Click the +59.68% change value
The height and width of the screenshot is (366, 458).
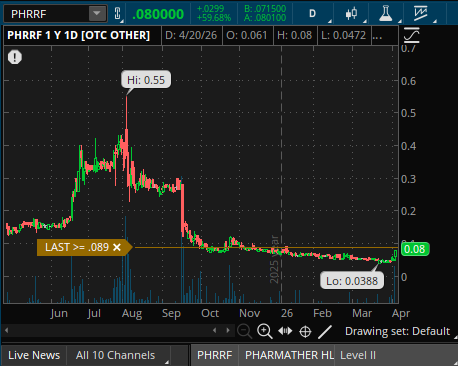click(x=214, y=18)
